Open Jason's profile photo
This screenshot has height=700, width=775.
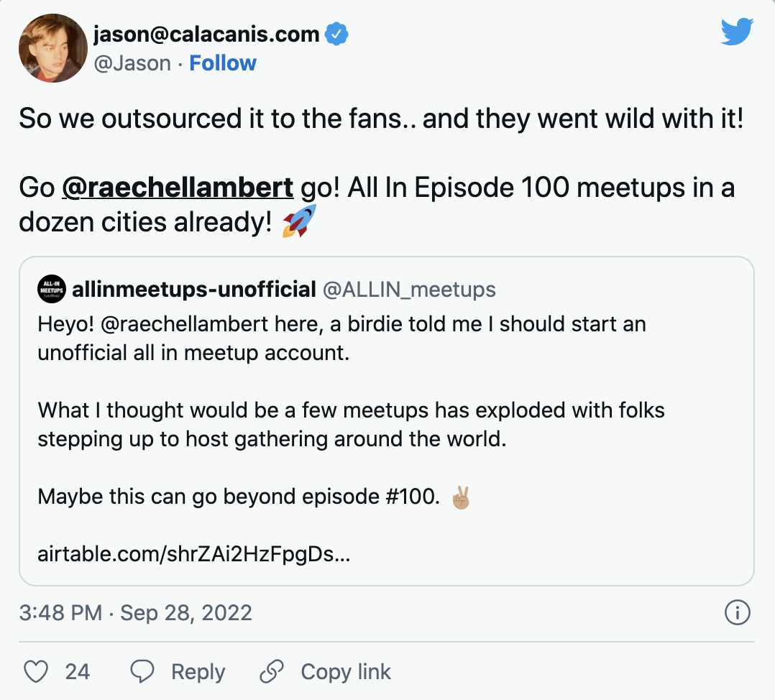click(x=53, y=47)
